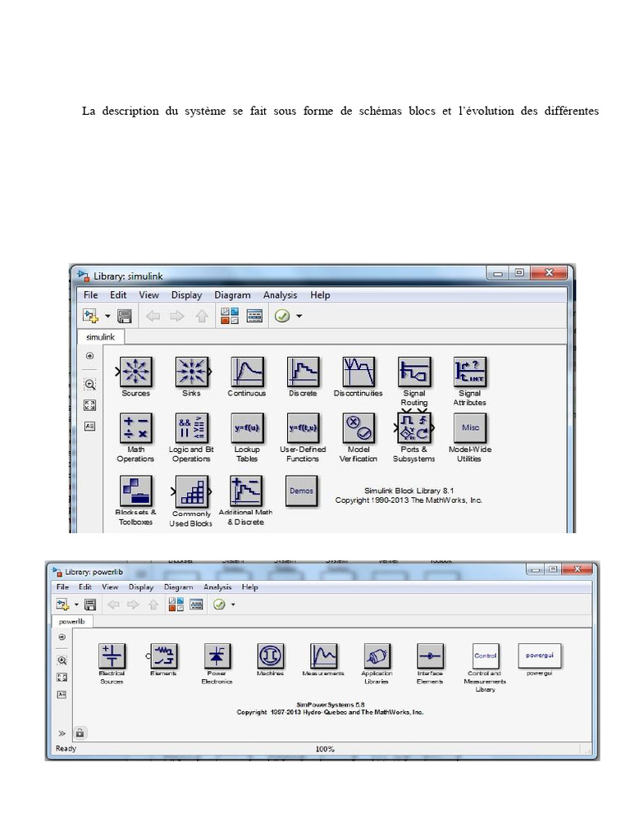Open the Blocksets & Toolboxes library
The image size is (630, 840).
136,491
